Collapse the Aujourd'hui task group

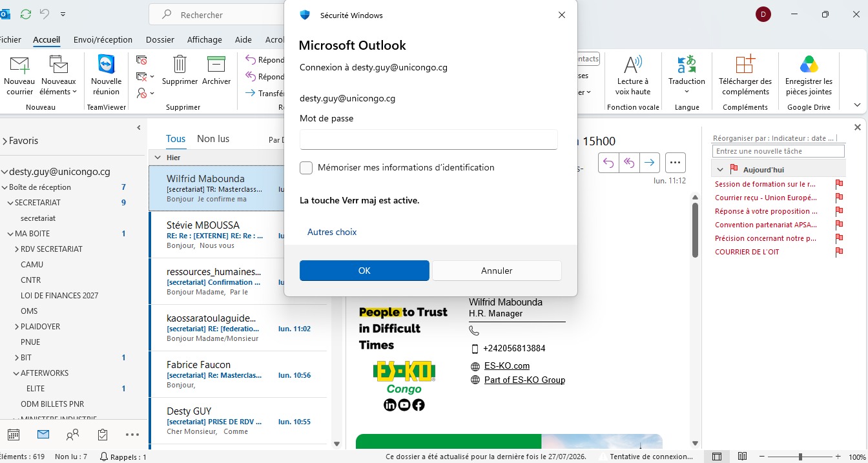pyautogui.click(x=721, y=169)
